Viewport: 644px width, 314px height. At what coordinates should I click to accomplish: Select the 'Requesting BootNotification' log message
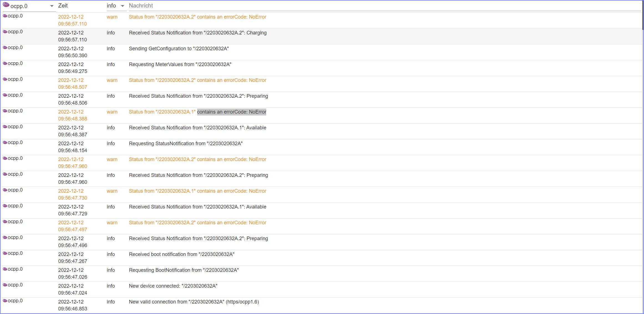point(184,270)
